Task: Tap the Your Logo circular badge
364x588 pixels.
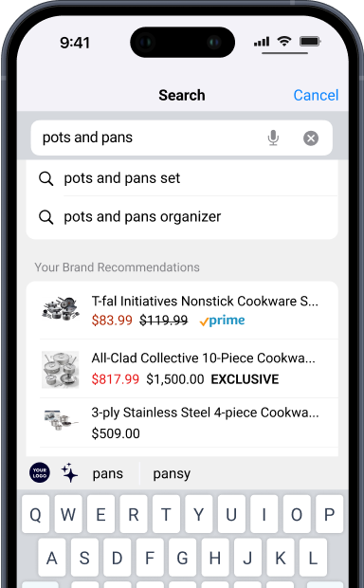Action: pos(40,472)
